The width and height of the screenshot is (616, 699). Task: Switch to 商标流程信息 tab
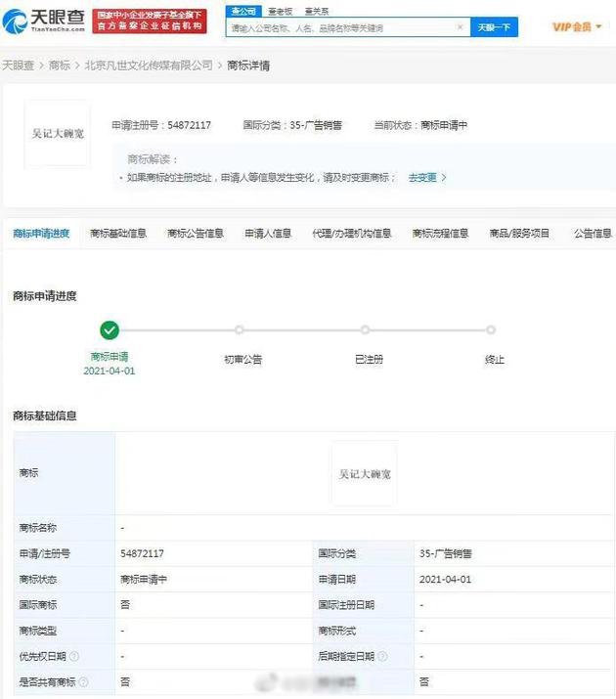[440, 233]
